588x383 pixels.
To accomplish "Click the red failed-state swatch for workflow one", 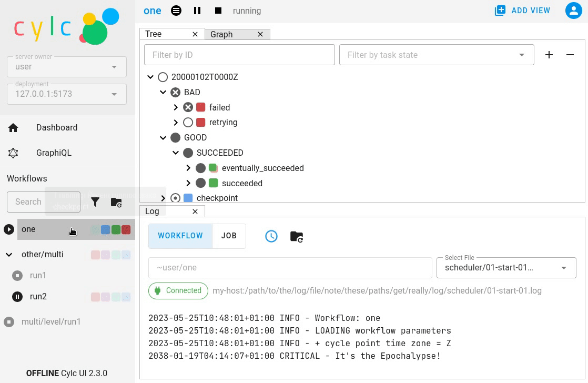I will point(126,229).
